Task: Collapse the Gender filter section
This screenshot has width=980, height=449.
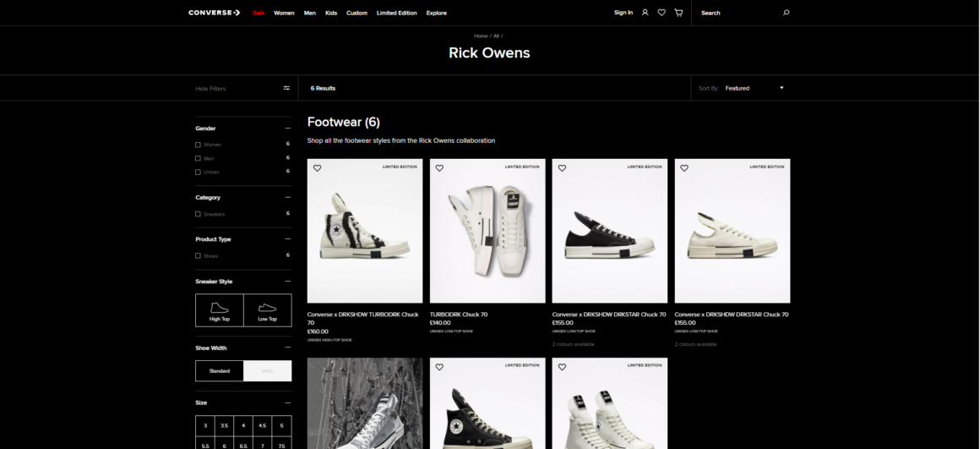Action: pos(287,129)
